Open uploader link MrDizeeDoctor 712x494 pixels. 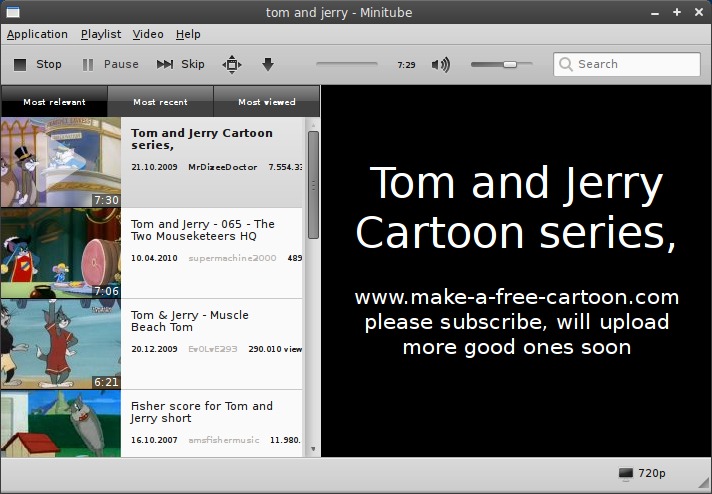pos(222,167)
